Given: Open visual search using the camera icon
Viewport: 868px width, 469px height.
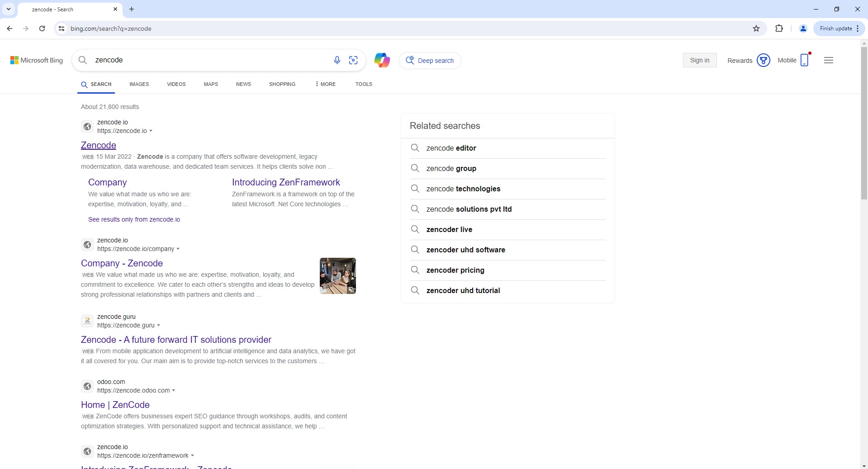Looking at the screenshot, I should point(353,60).
